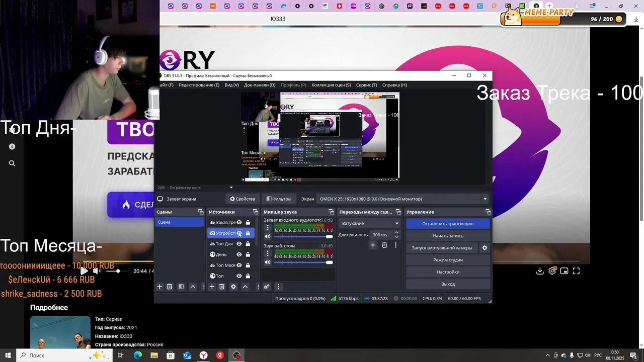Viewport: 644px width, 362px height.
Task: Open Справка menu in OBS
Action: pyautogui.click(x=394, y=85)
